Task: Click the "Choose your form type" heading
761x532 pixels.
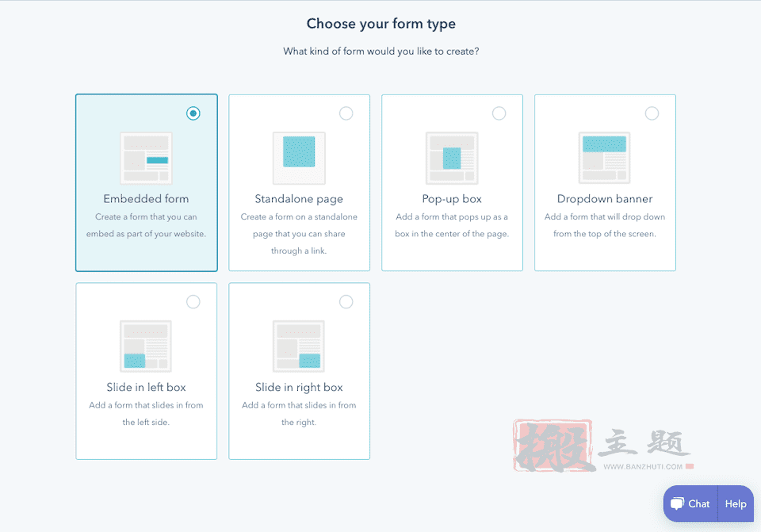Action: (x=381, y=24)
